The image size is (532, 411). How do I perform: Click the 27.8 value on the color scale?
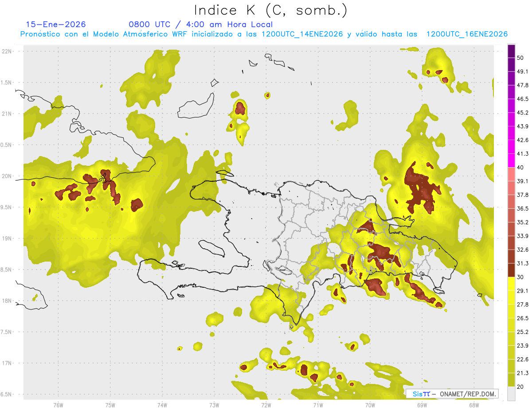coord(523,305)
